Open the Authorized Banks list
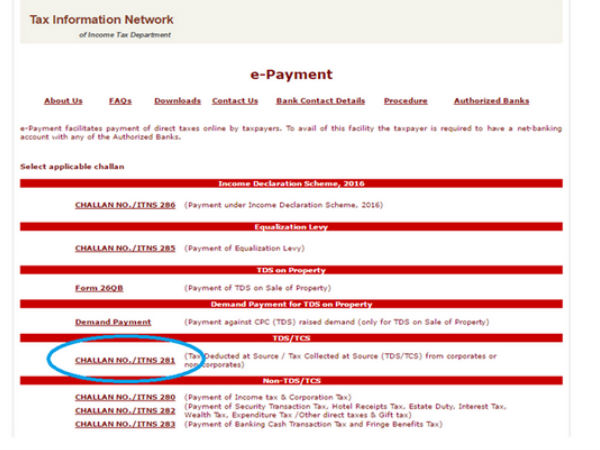This screenshot has width=600, height=450. point(491,101)
